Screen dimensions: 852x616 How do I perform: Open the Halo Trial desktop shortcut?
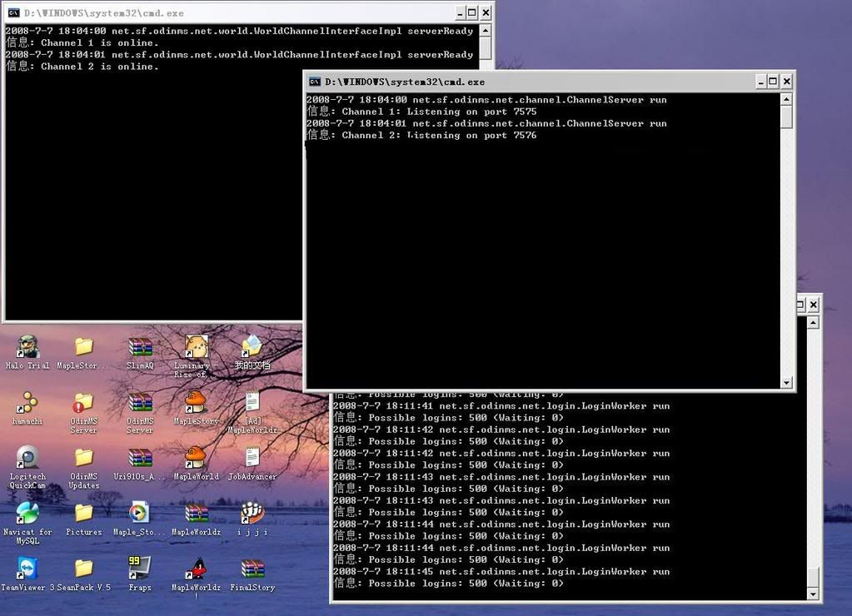point(27,346)
